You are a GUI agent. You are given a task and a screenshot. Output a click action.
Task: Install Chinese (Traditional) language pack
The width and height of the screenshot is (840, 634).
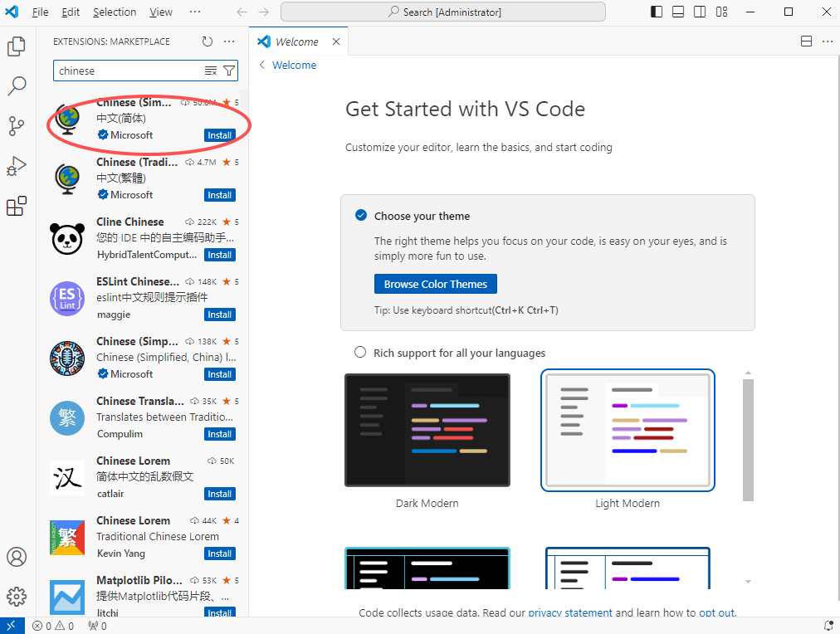click(x=220, y=195)
